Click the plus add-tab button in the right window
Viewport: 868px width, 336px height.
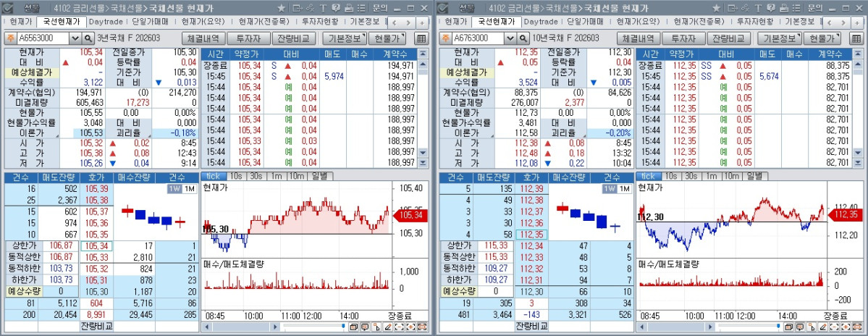pos(857,22)
